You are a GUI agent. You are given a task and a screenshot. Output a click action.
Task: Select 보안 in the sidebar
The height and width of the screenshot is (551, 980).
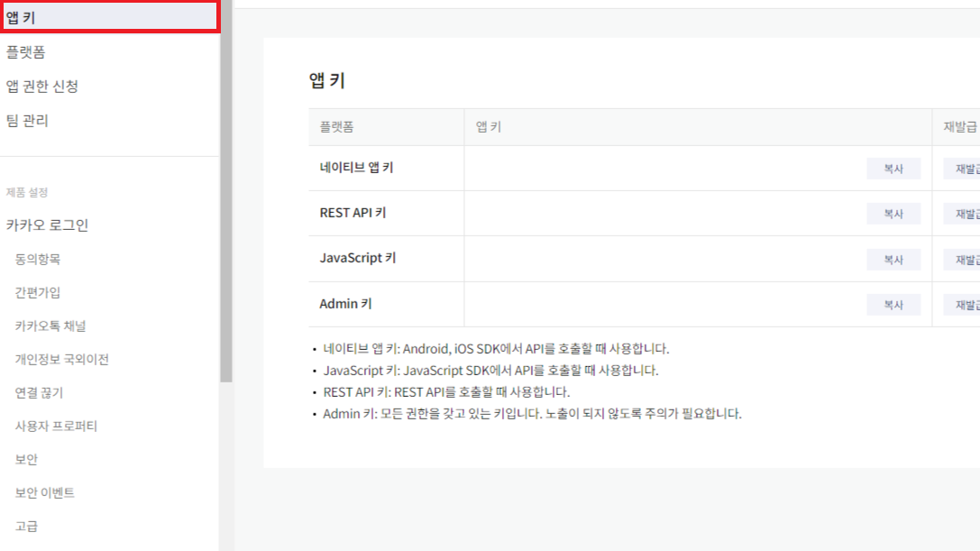click(26, 460)
